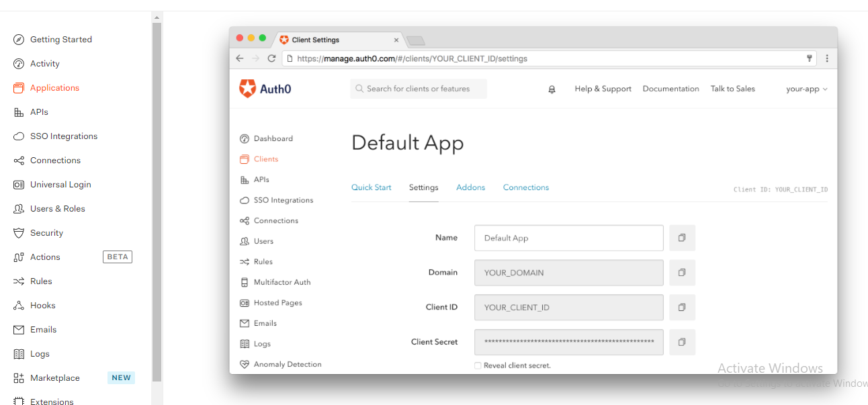Open inner sidebar Logs item

(255, 344)
